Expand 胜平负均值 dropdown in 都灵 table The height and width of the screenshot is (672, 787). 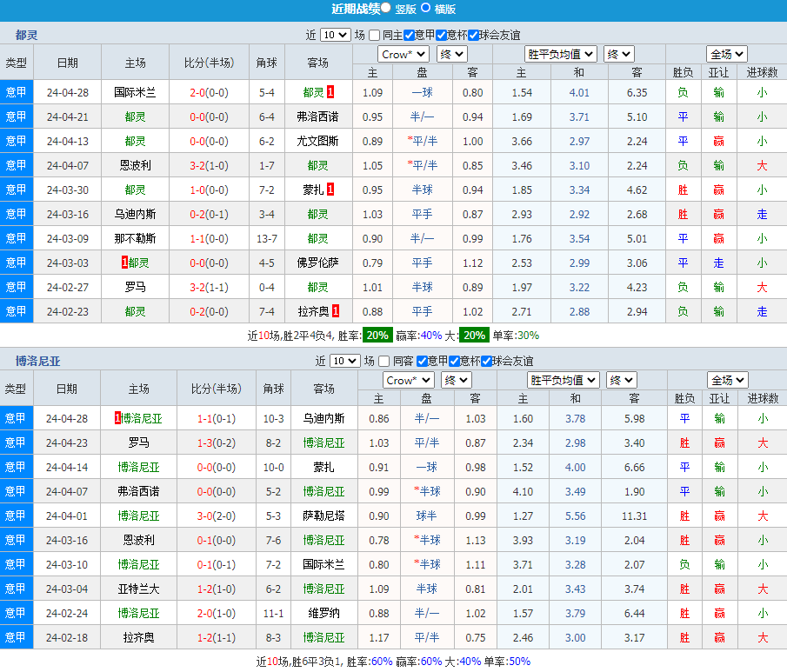(562, 54)
